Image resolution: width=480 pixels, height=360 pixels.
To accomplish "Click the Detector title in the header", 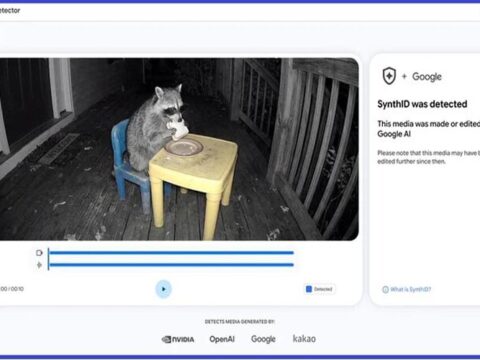I will (10, 10).
